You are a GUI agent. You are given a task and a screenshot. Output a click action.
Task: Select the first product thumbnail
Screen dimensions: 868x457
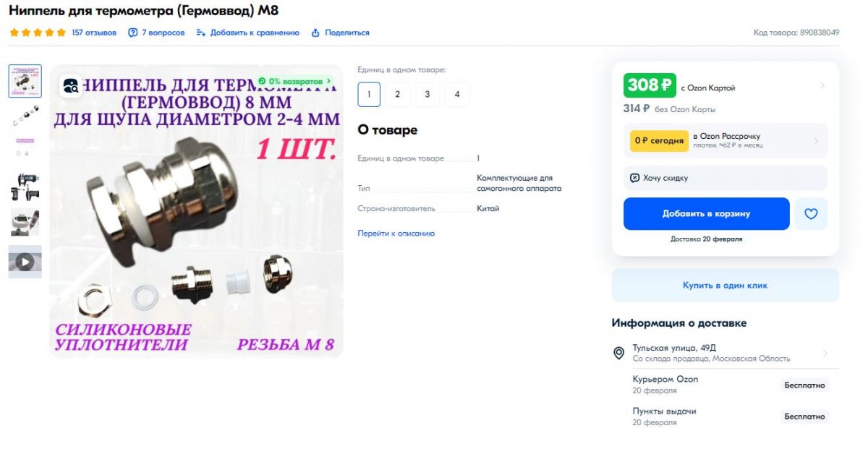pyautogui.click(x=25, y=81)
